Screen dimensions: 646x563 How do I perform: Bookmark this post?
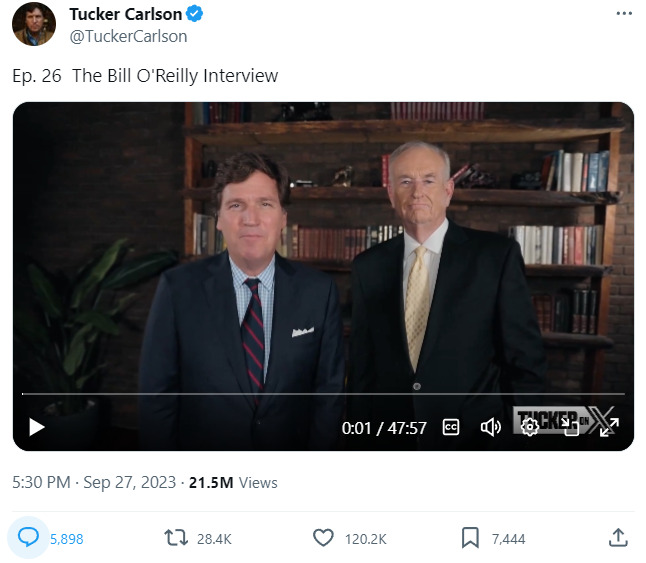470,538
